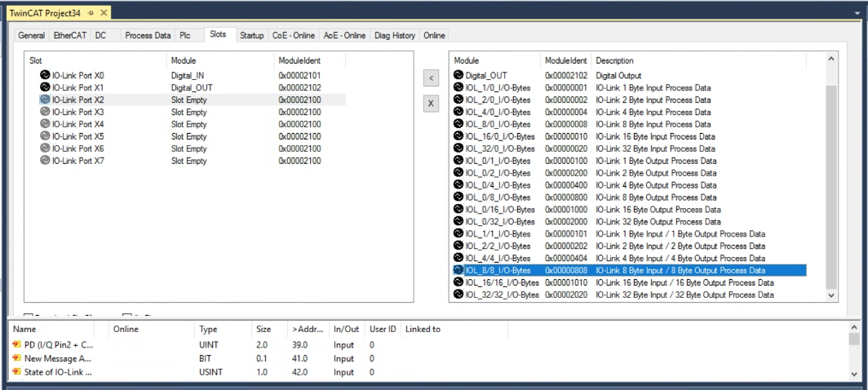This screenshot has height=390, width=868.
Task: Select the 'IO-Link Port X4' slot row
Action: (185, 124)
